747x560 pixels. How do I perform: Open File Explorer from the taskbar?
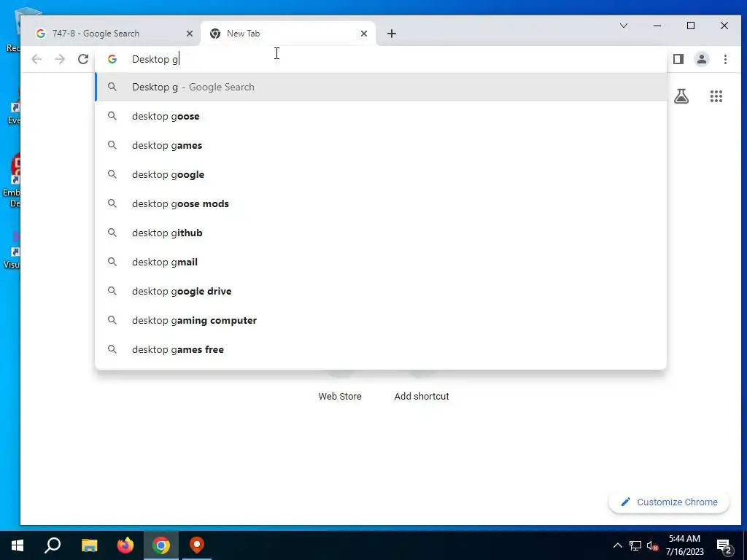(89, 545)
